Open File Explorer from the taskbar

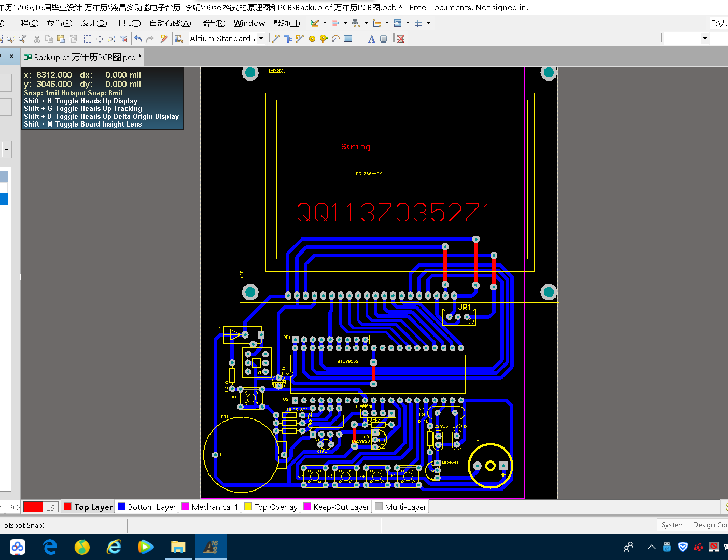pyautogui.click(x=178, y=547)
